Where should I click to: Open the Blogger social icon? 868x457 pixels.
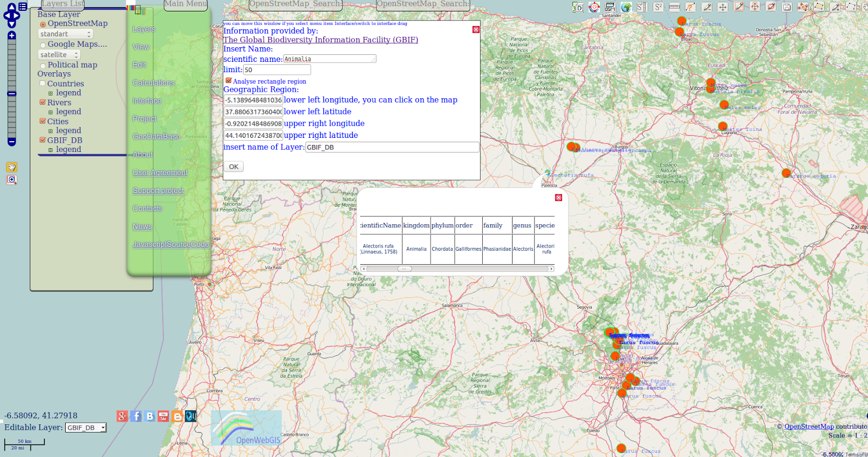click(x=177, y=416)
